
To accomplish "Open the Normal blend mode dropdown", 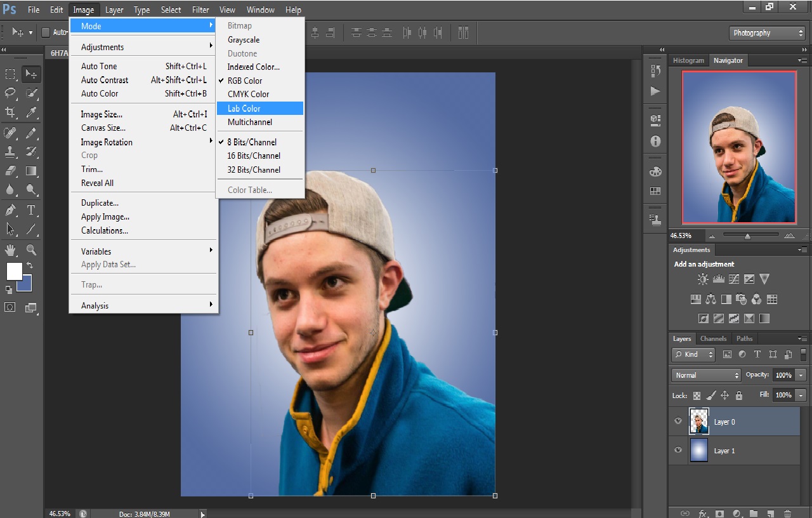I will pos(706,375).
